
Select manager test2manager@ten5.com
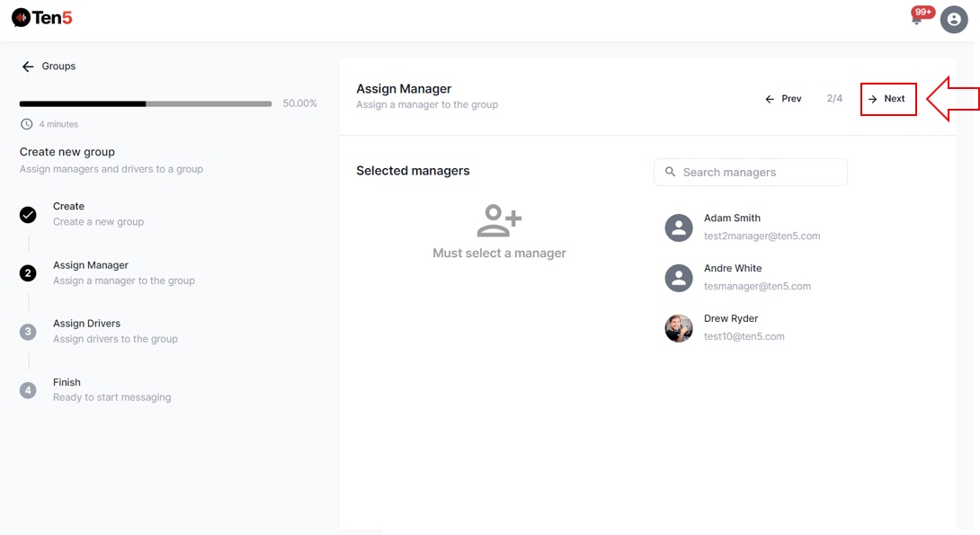point(762,236)
